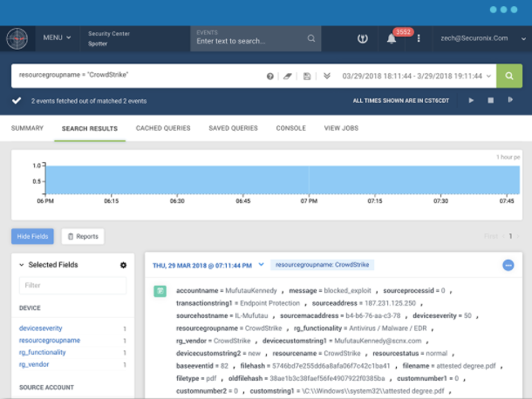532x399 pixels.
Task: Click the Hide Fields button
Action: (x=33, y=236)
